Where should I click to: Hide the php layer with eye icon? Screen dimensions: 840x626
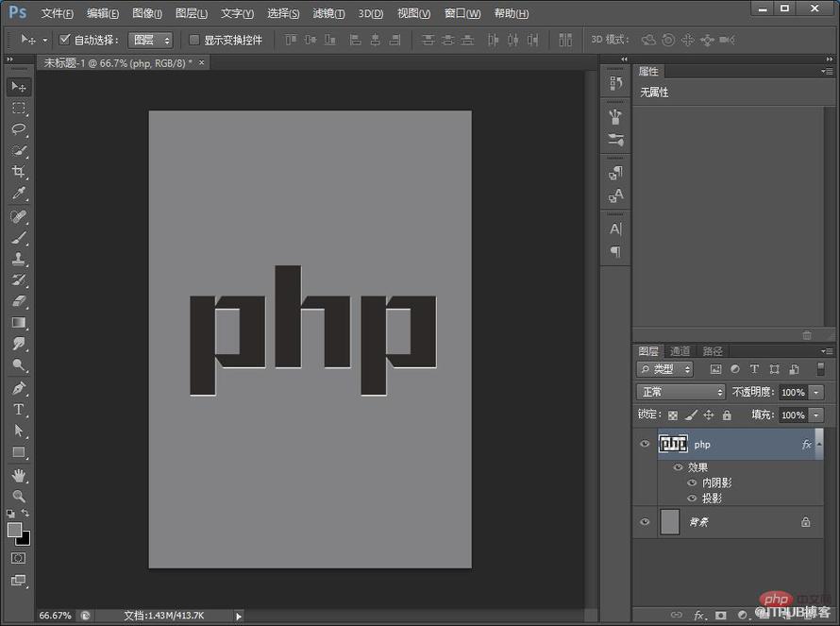tap(645, 444)
